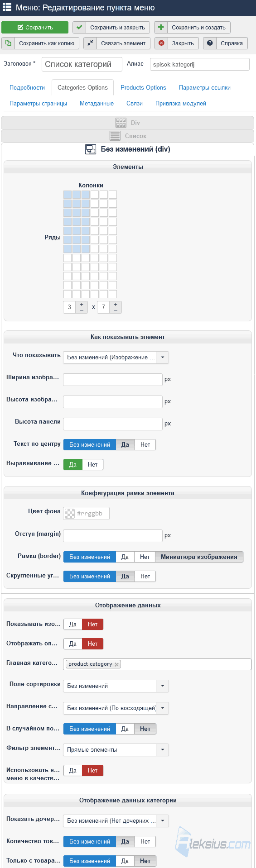256x868 pixels.
Task: Set Только с товарами to Да
Action: click(125, 861)
